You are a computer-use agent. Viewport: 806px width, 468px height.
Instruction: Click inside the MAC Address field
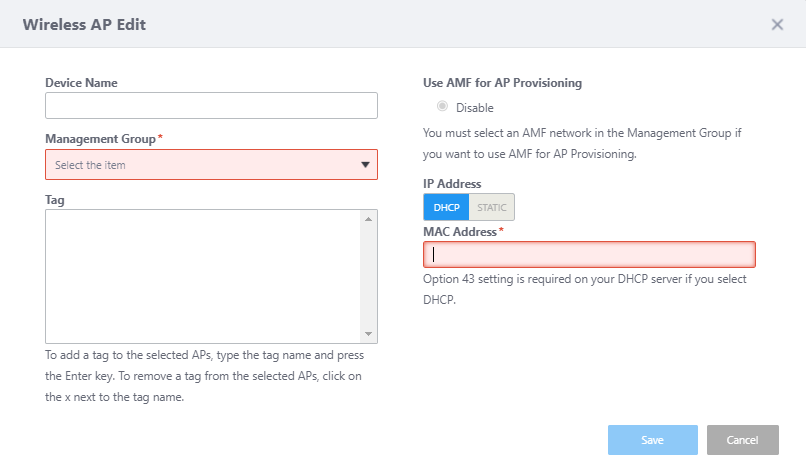click(x=589, y=254)
